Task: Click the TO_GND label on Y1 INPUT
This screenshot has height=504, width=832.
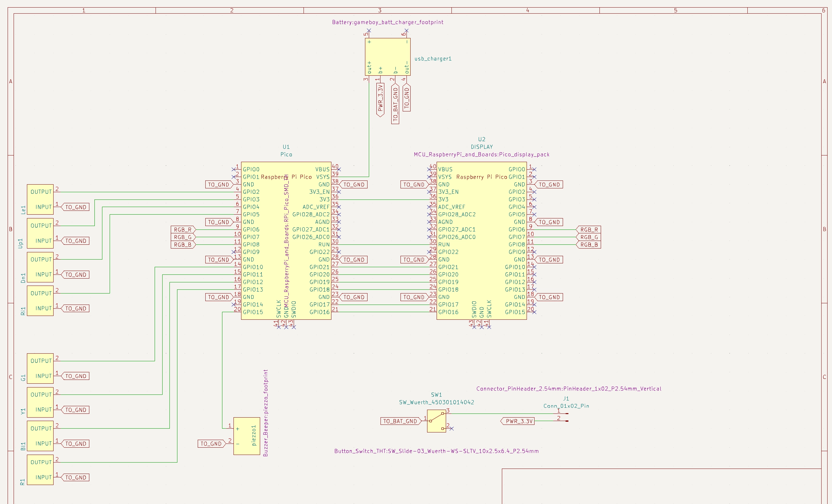Action: (x=75, y=410)
